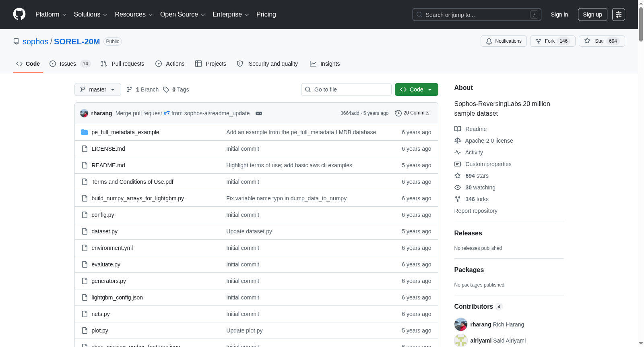
Task: Expand the Open Source menu
Action: (183, 15)
